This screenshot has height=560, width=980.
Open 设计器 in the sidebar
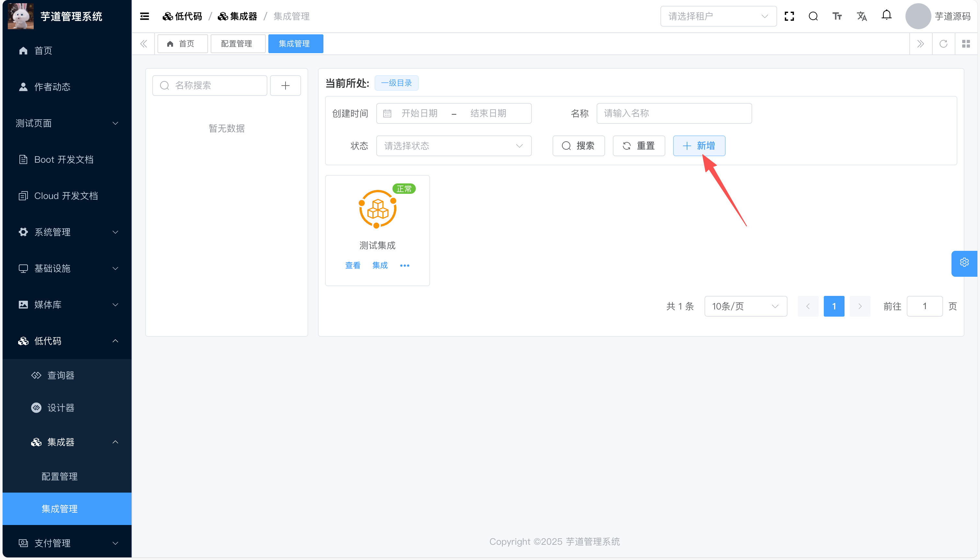click(60, 408)
